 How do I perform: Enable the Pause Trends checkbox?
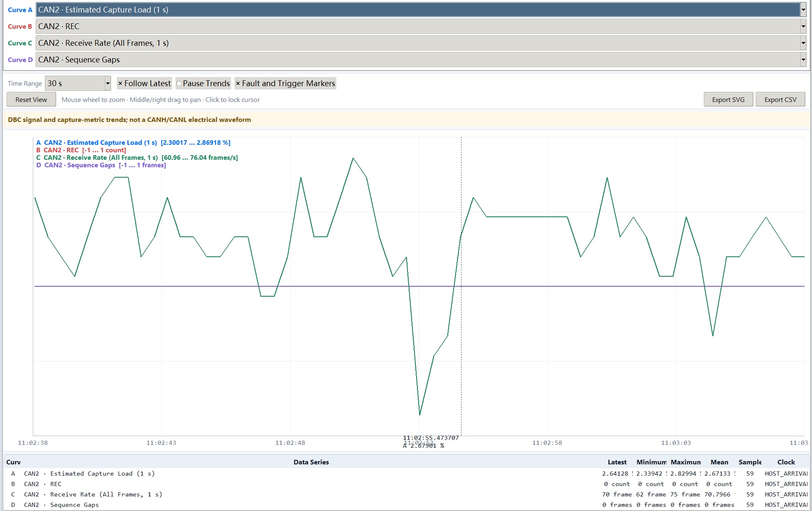pyautogui.click(x=203, y=83)
